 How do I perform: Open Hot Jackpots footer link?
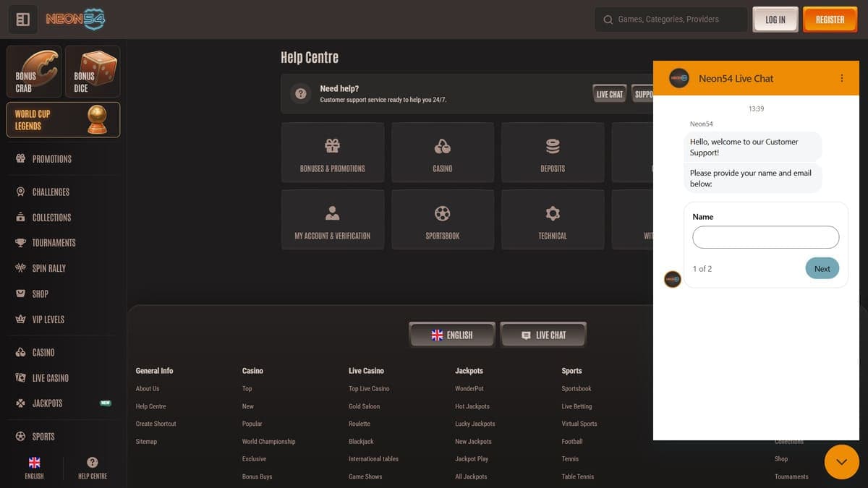(x=472, y=406)
